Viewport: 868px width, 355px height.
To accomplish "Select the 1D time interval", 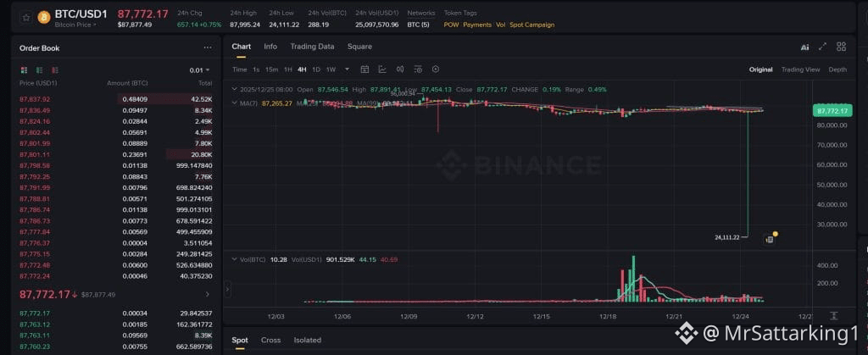I will click(316, 69).
